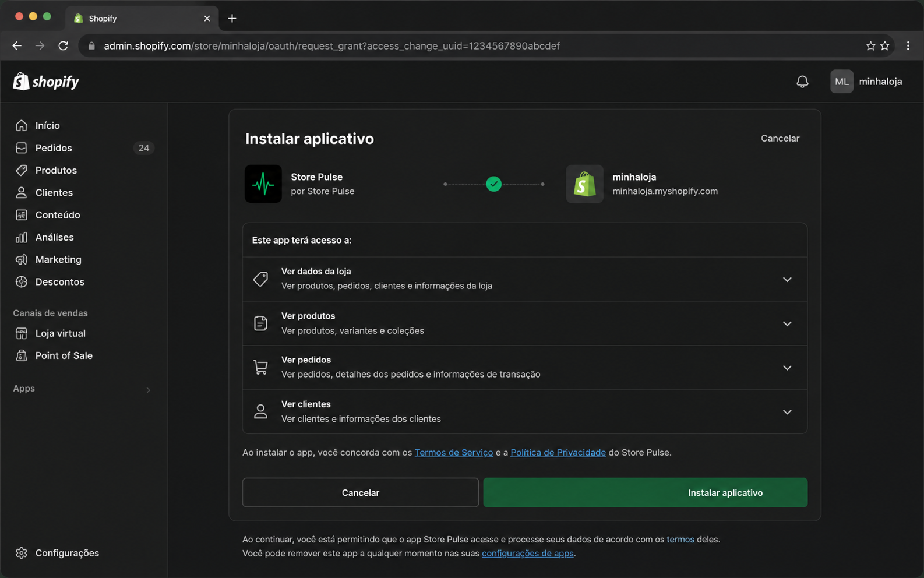Click the Conteúdo icon
The image size is (924, 578).
pos(22,215)
